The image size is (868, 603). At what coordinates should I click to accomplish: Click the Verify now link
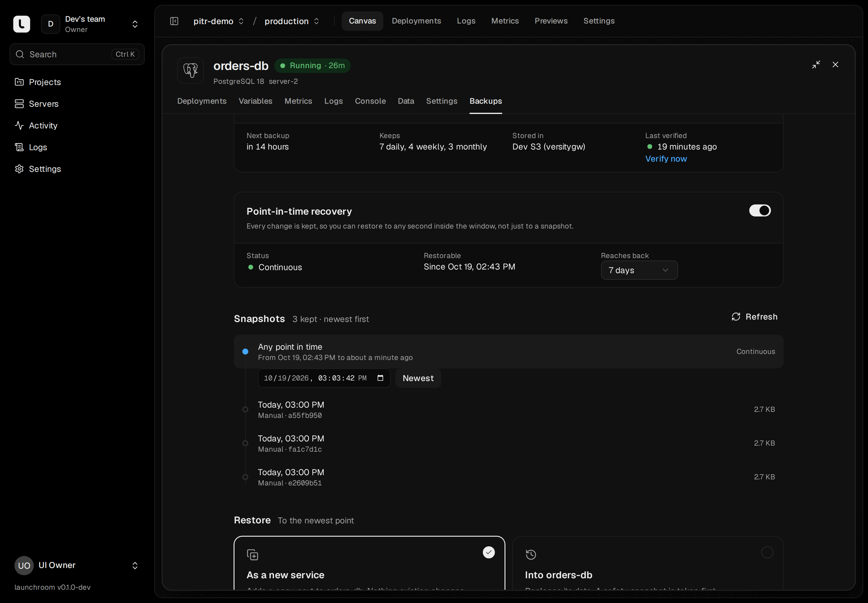[x=666, y=159]
